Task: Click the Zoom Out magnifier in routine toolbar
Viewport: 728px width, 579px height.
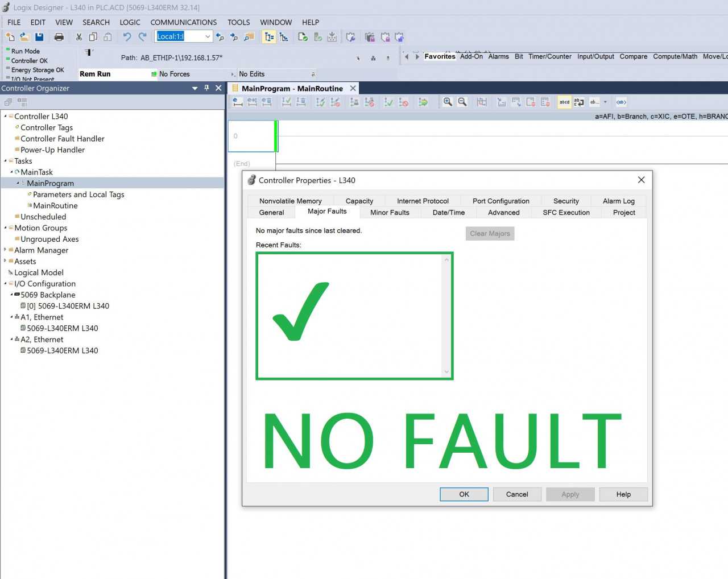Action: point(462,102)
